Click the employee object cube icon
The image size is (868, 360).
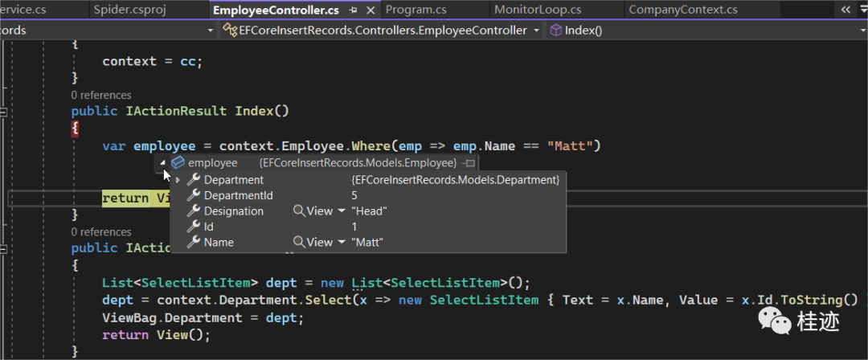pos(178,163)
